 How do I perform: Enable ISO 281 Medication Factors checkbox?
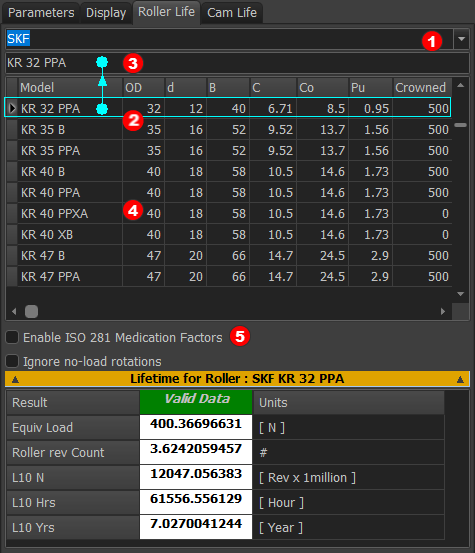[12, 337]
